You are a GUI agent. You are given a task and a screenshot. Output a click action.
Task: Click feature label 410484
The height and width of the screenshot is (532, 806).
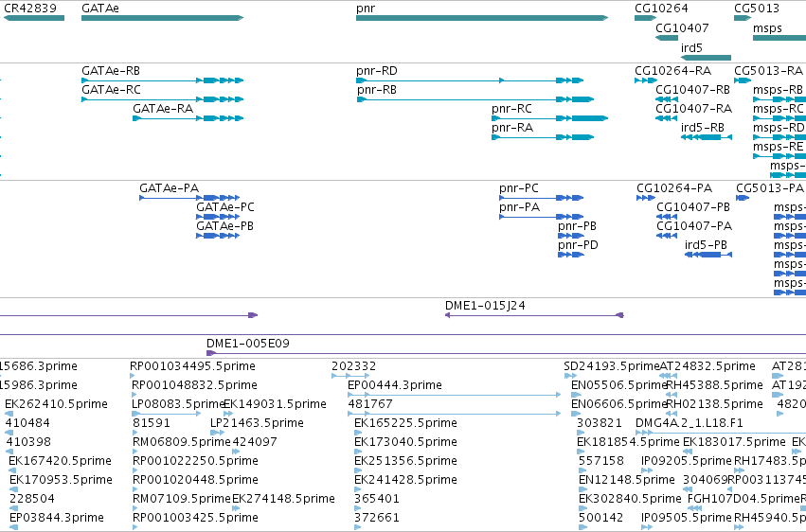[x=27, y=423]
